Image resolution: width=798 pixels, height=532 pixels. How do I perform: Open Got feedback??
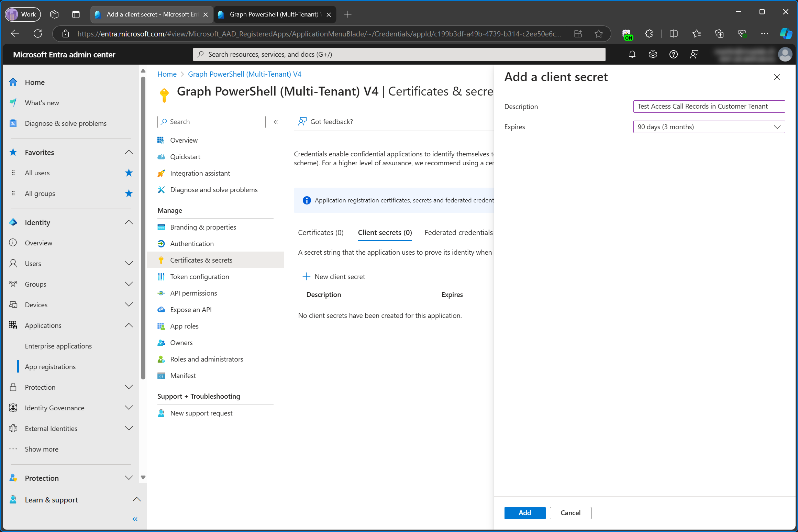[325, 122]
